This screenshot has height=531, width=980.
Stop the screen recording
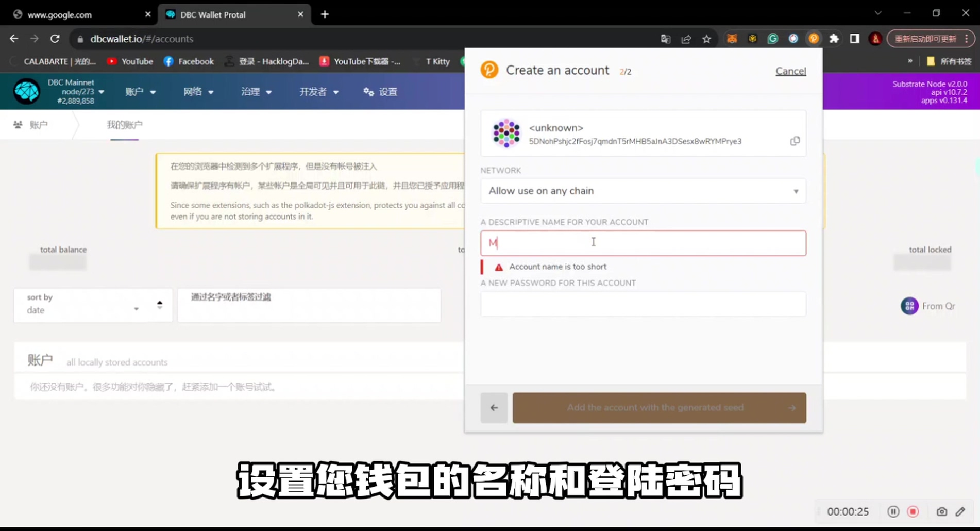pyautogui.click(x=913, y=511)
